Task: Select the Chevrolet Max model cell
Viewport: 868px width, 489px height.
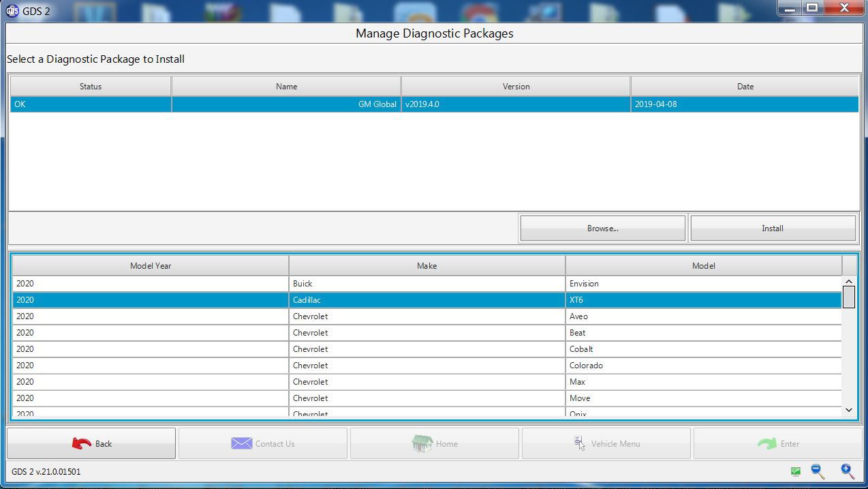Action: click(x=704, y=382)
